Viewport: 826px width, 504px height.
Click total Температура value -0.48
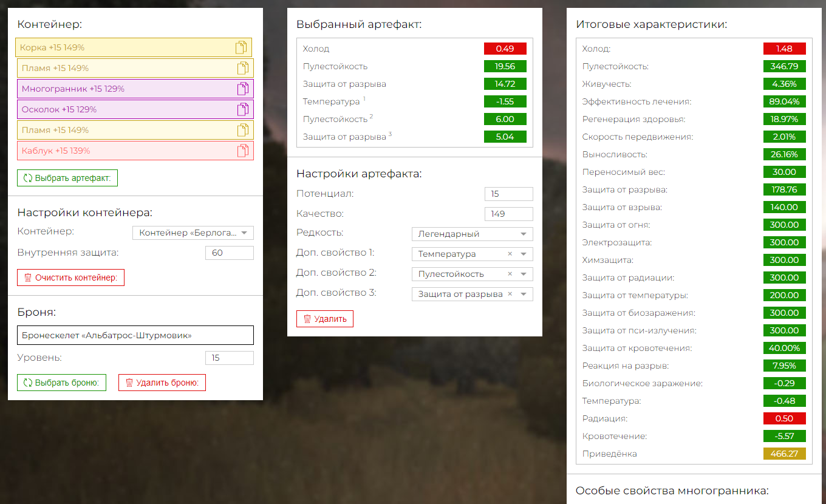785,401
